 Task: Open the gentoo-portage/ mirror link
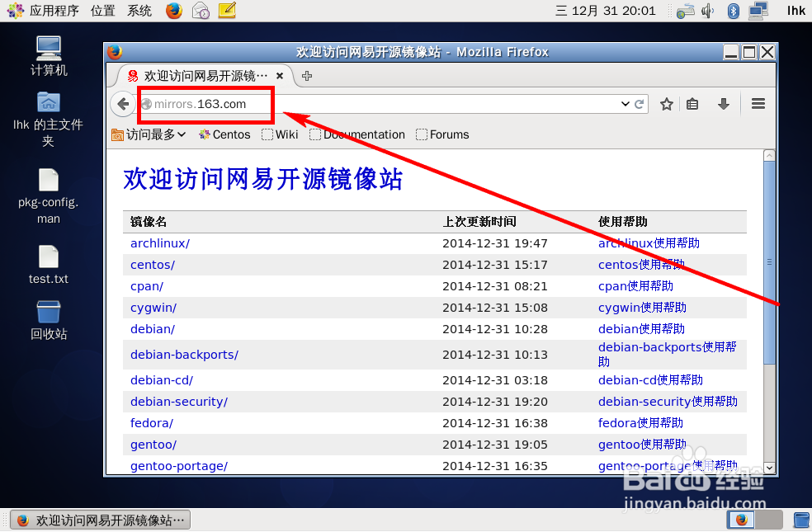(x=179, y=466)
